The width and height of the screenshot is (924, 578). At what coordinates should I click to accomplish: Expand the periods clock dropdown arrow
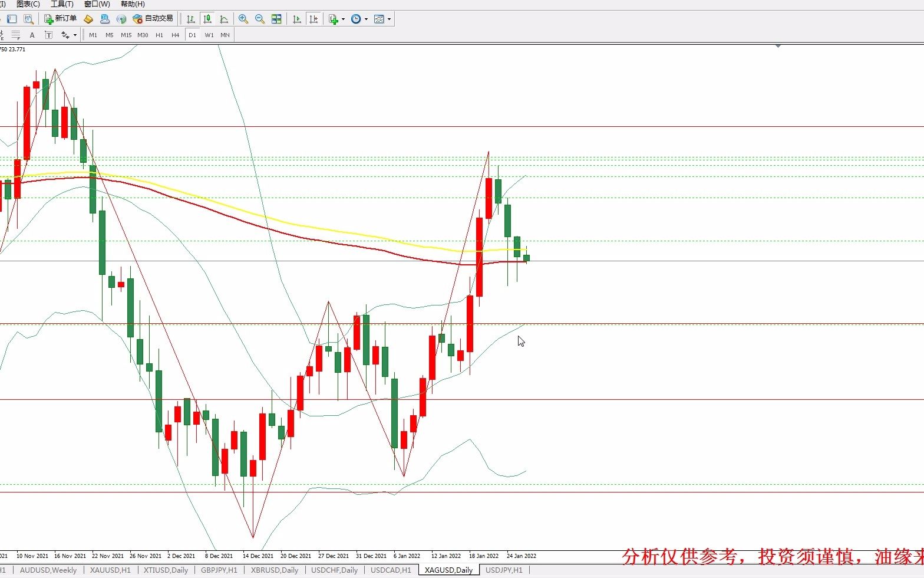[366, 19]
